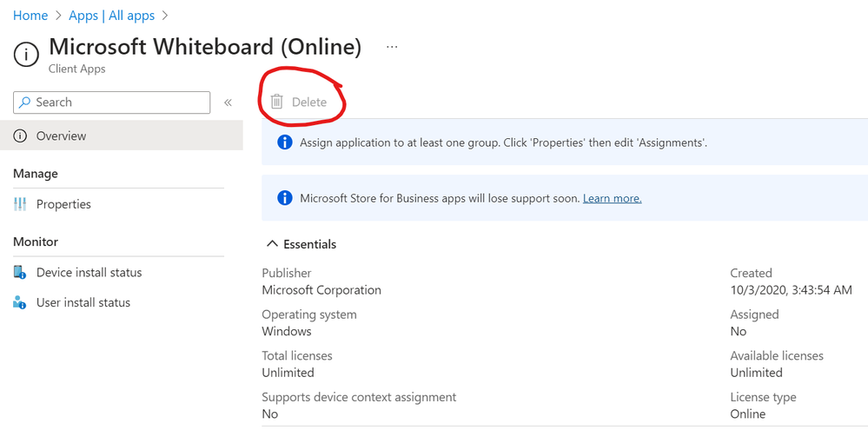Select the Microsoft Corporation publisher value
This screenshot has height=430, width=868.
(x=321, y=290)
